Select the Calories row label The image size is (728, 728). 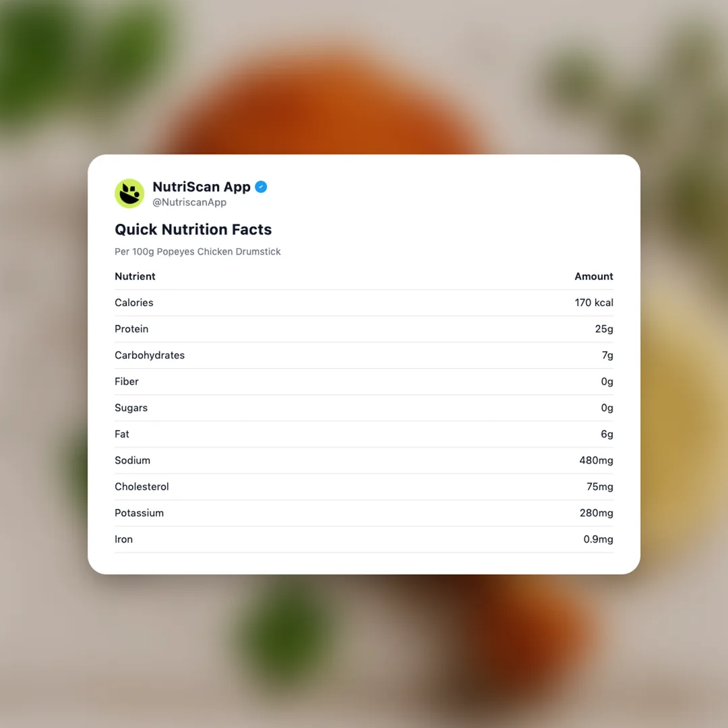point(134,303)
